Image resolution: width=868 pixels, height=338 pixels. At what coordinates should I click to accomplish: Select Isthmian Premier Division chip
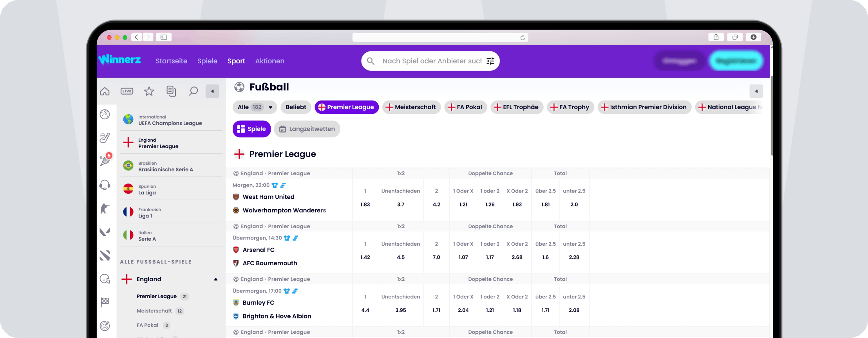tap(644, 107)
